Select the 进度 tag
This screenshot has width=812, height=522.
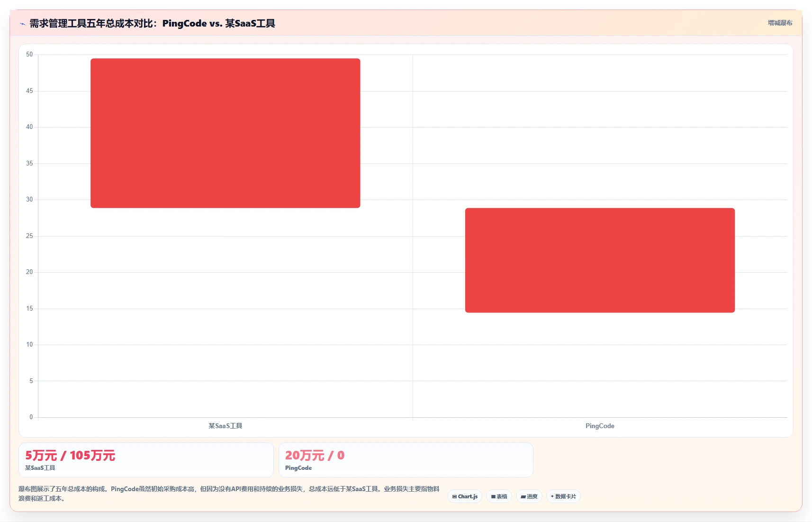click(529, 496)
